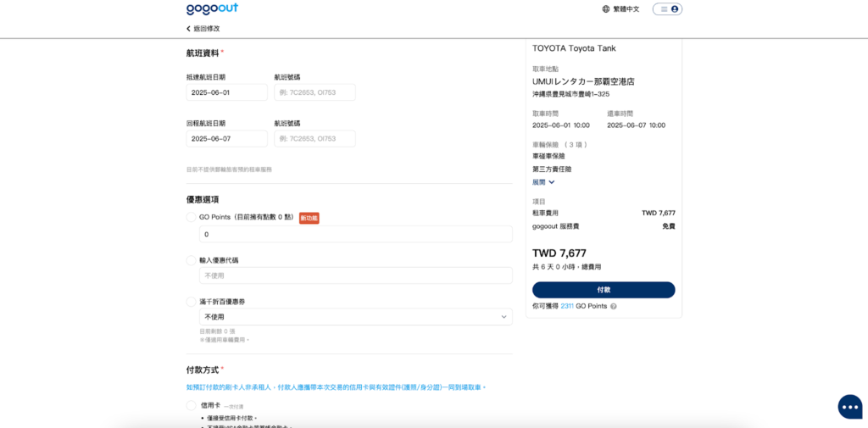Click the 優惠選項 section heading

tap(203, 199)
